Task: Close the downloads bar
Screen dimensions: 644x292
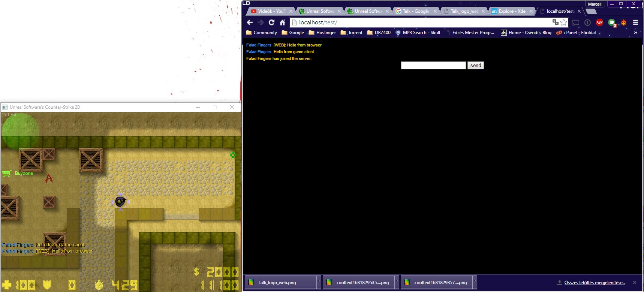Action: tap(635, 283)
